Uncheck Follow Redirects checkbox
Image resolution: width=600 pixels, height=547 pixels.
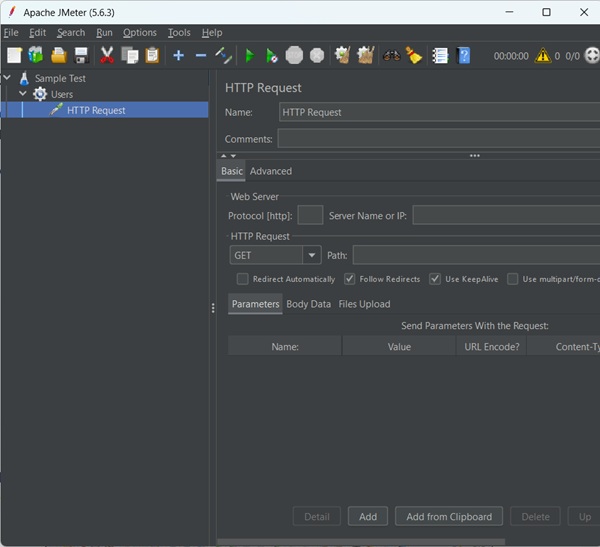(x=349, y=279)
